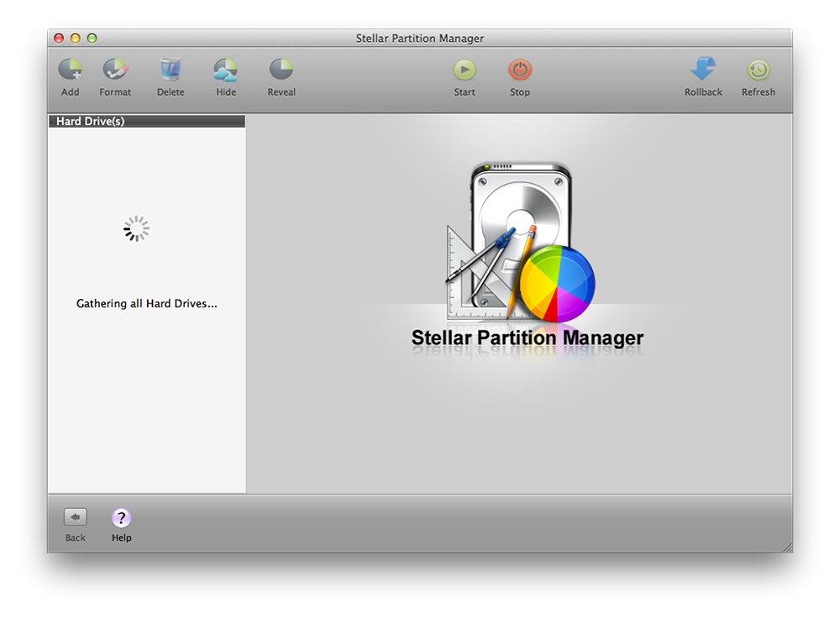Image resolution: width=840 pixels, height=618 pixels.
Task: Minimize the window with yellow button
Action: pos(76,38)
